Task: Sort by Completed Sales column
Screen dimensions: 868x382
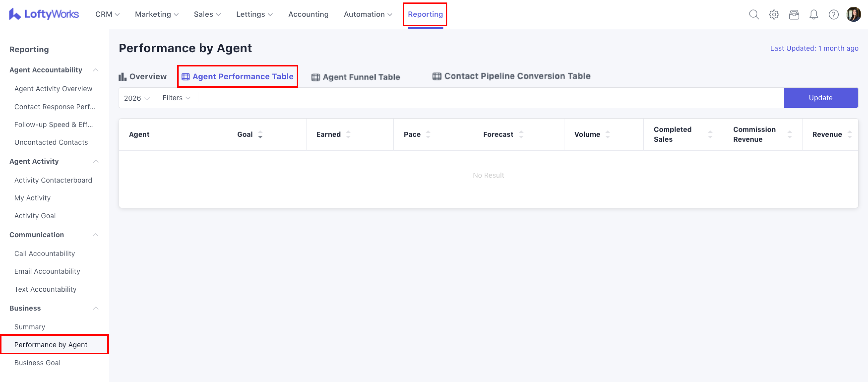Action: click(710, 134)
